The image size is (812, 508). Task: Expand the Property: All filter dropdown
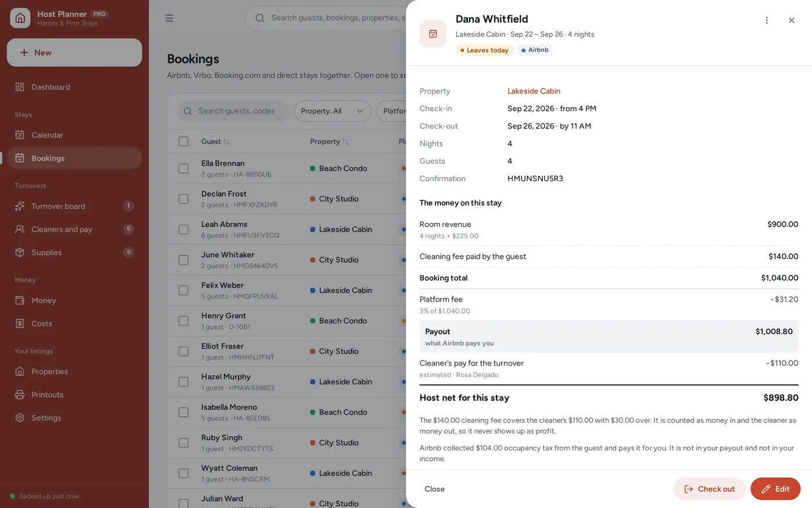click(x=332, y=111)
